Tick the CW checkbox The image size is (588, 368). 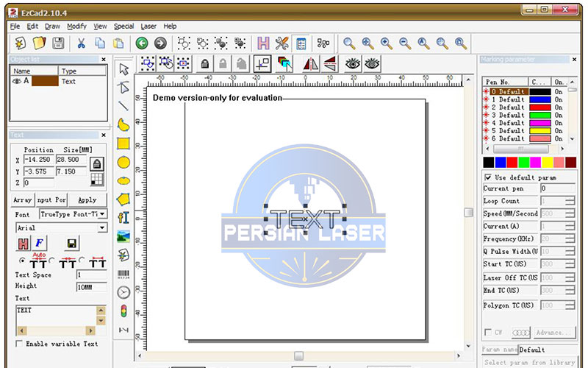tap(488, 332)
